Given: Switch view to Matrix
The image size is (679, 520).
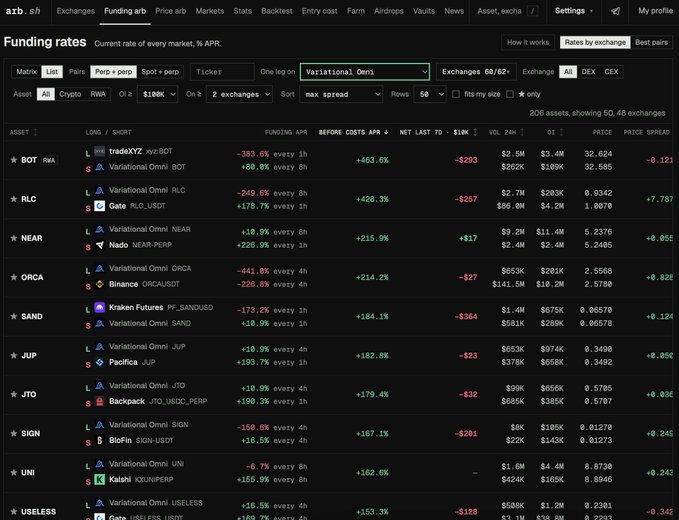Looking at the screenshot, I should [26, 72].
